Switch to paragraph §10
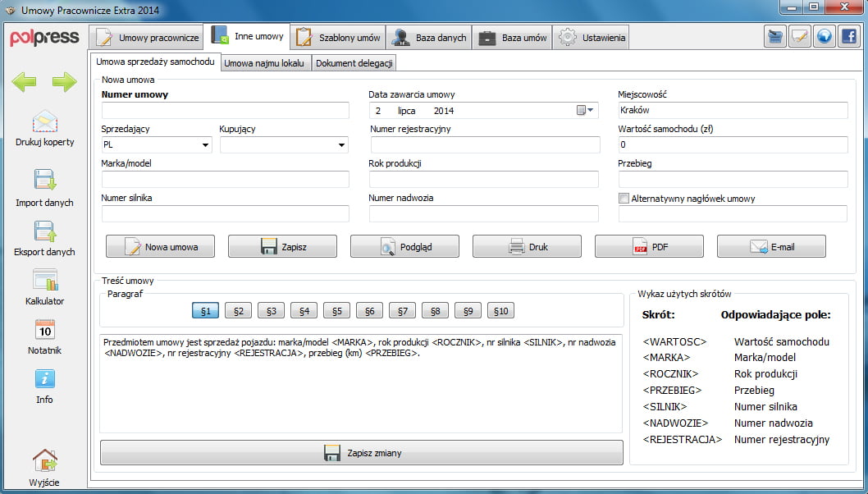The height and width of the screenshot is (494, 868). coord(500,311)
